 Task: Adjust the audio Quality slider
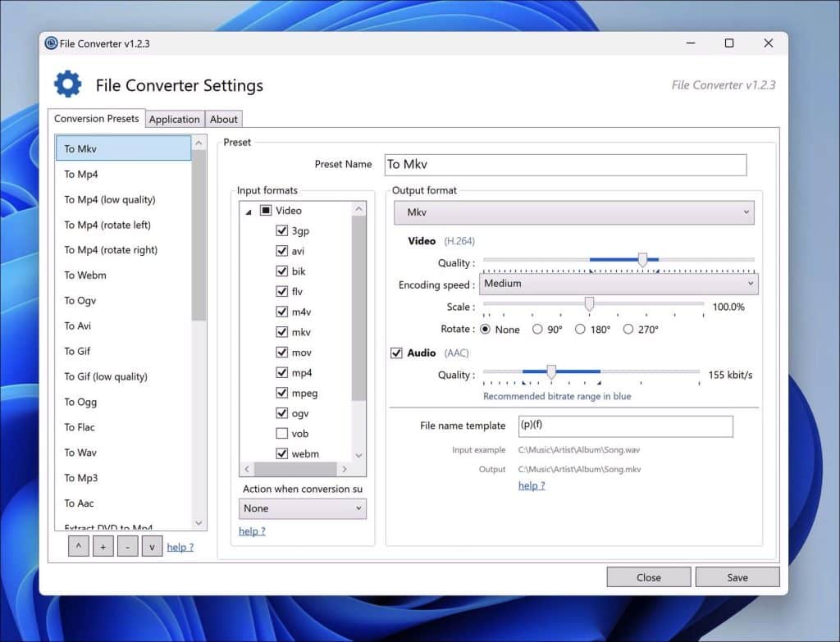click(550, 371)
